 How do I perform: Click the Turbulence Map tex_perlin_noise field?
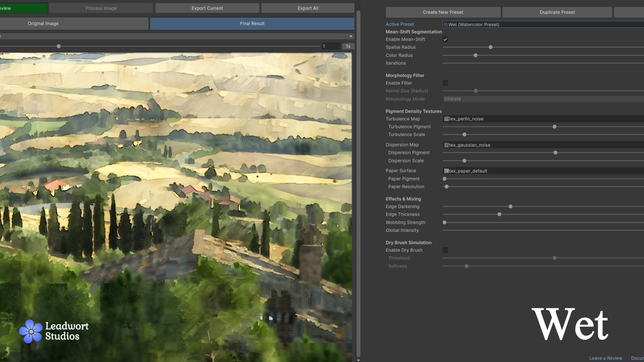(543, 119)
